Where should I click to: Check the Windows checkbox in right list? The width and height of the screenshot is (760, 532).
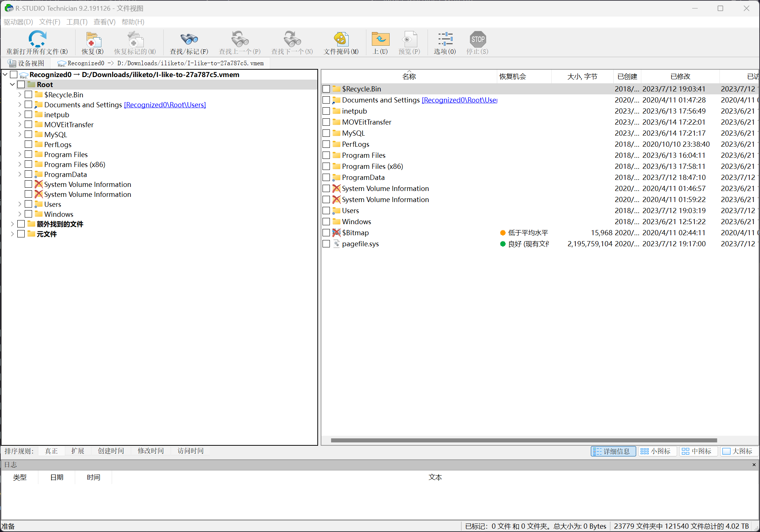point(326,222)
